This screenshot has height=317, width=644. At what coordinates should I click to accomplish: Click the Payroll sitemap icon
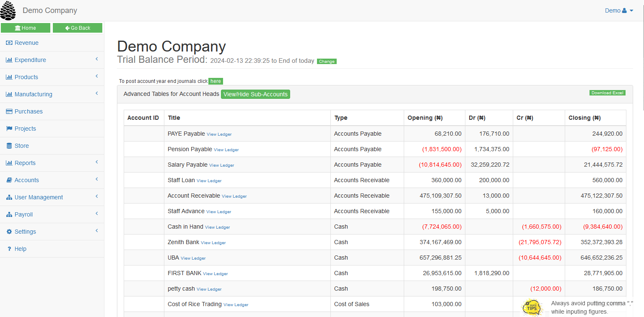pos(9,214)
